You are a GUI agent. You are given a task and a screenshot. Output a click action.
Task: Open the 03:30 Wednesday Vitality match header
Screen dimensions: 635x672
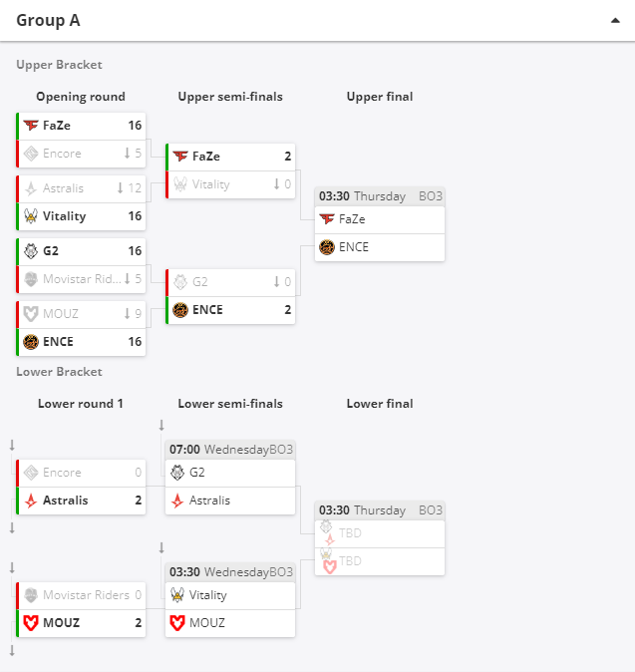point(230,572)
